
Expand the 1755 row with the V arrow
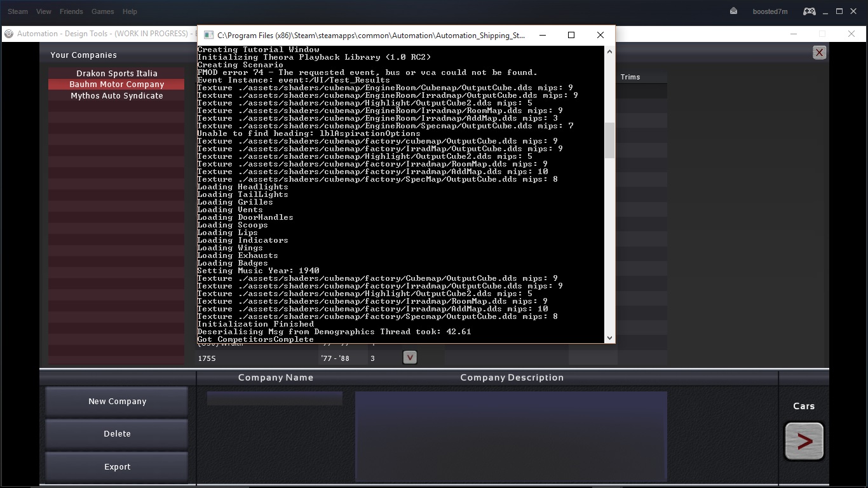click(410, 358)
